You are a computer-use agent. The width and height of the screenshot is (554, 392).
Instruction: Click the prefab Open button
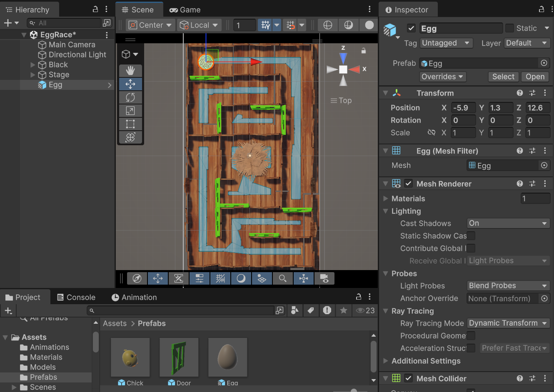point(535,77)
